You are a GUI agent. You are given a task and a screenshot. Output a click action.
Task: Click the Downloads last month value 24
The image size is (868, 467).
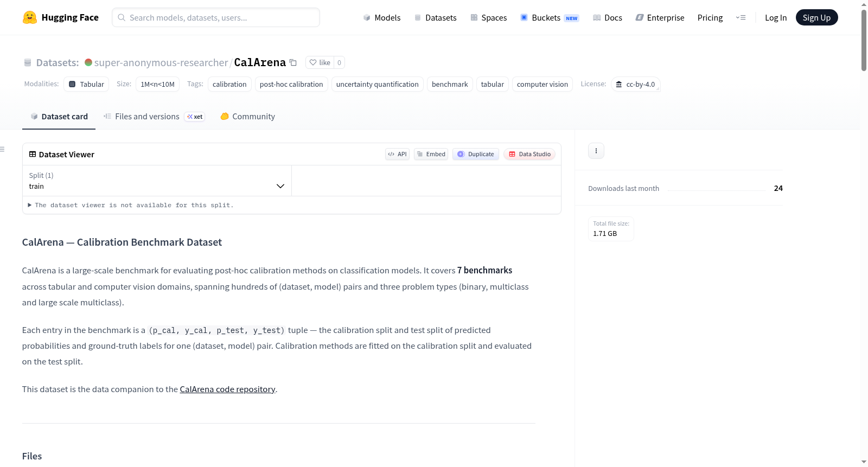coord(778,188)
